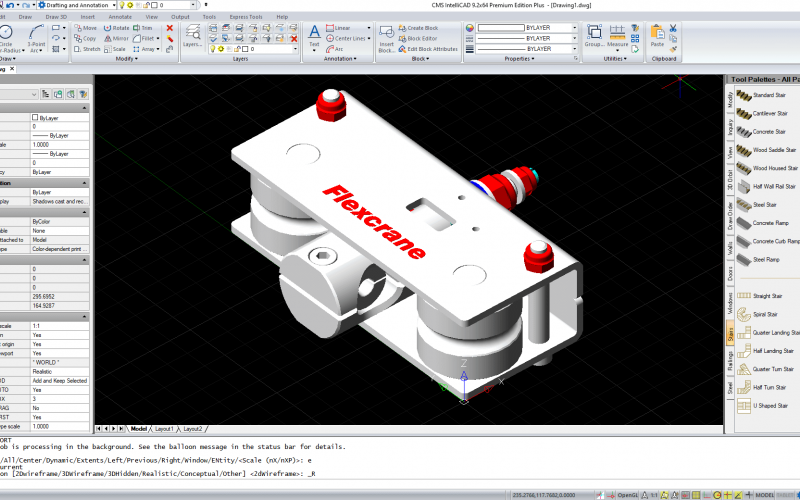This screenshot has height=500, width=800.
Task: Click the Linear dimension tool
Action: [342, 28]
